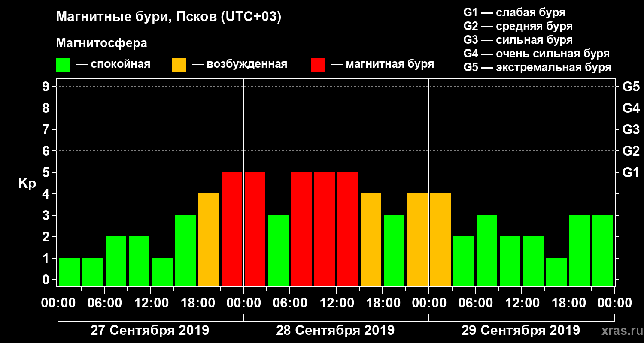
Task: Click the '28 Сентября 2019' date label
Action: [335, 331]
